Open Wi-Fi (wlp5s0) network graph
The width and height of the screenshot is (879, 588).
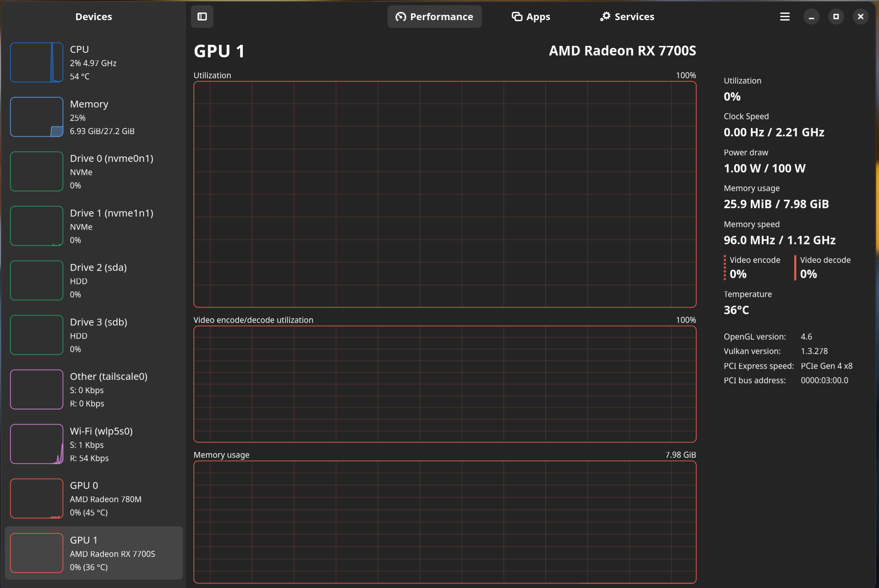[36, 444]
